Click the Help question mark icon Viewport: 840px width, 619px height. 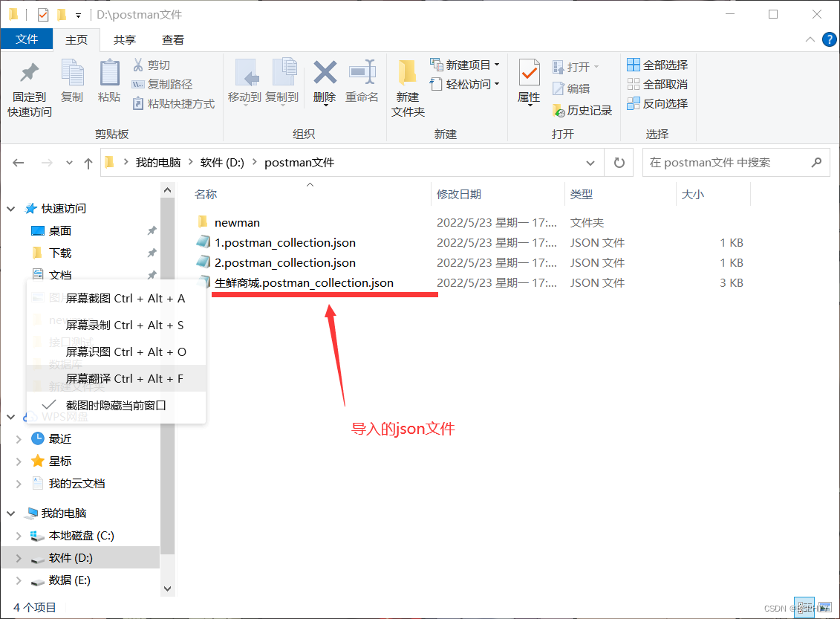(829, 39)
